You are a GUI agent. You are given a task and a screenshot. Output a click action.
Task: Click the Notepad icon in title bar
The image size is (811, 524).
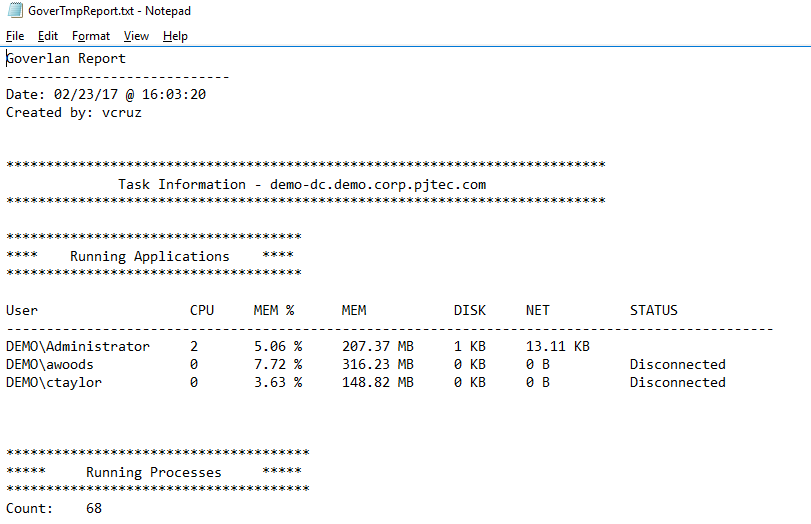[x=14, y=11]
